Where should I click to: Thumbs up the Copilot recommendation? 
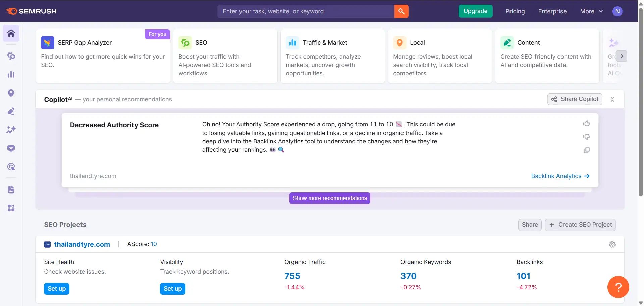(x=587, y=124)
